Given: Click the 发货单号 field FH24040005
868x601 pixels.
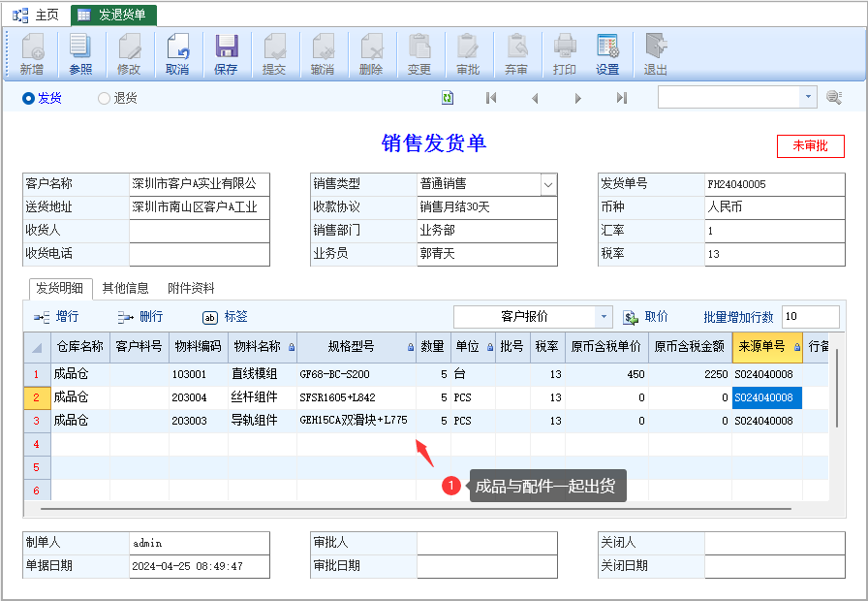Looking at the screenshot, I should 775,184.
